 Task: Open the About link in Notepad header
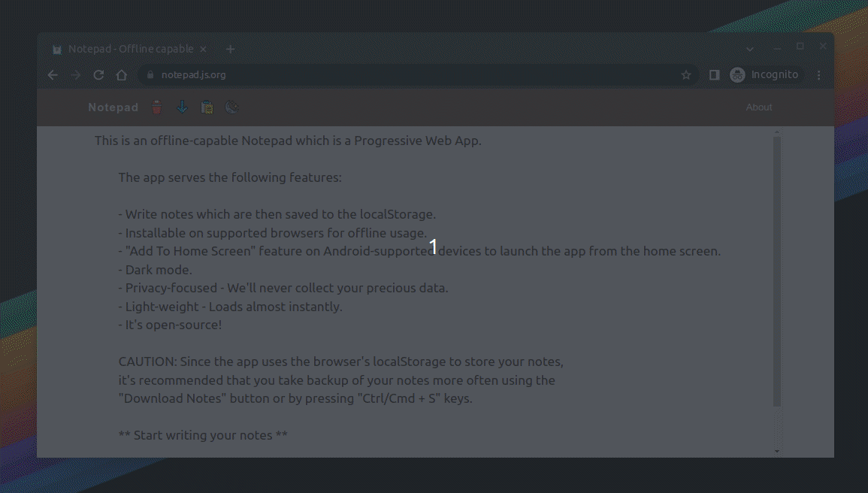[759, 107]
